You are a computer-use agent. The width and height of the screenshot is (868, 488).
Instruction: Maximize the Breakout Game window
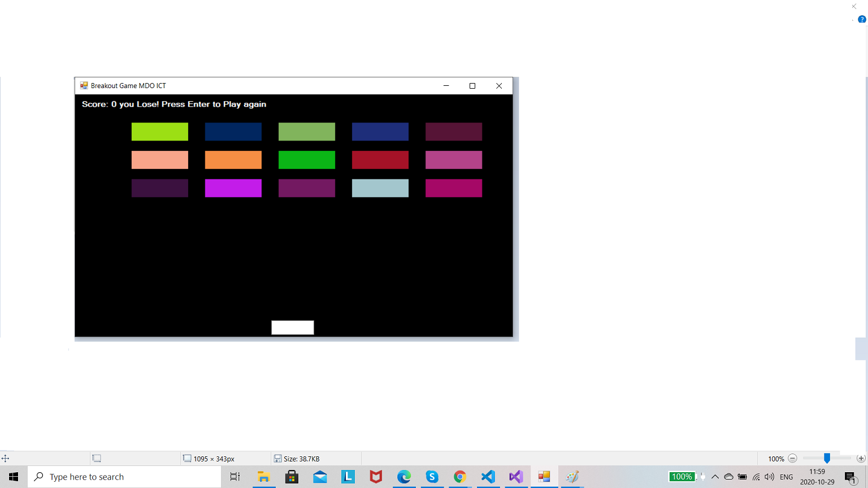472,86
